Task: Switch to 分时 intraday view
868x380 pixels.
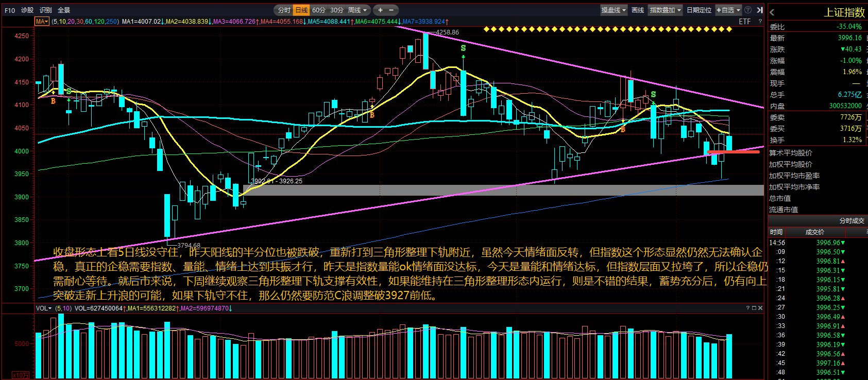Action: 284,10
